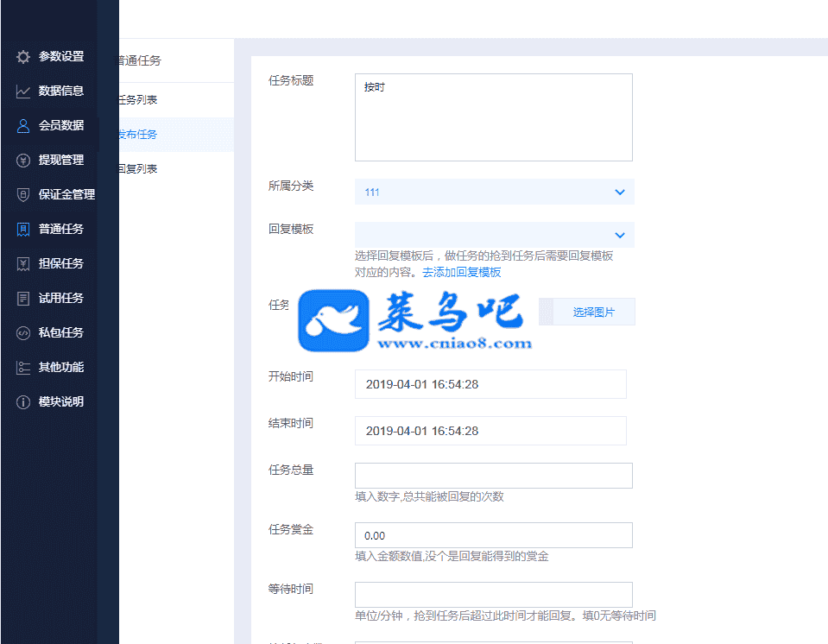Click the 选择图片 button
828x644 pixels.
(593, 313)
